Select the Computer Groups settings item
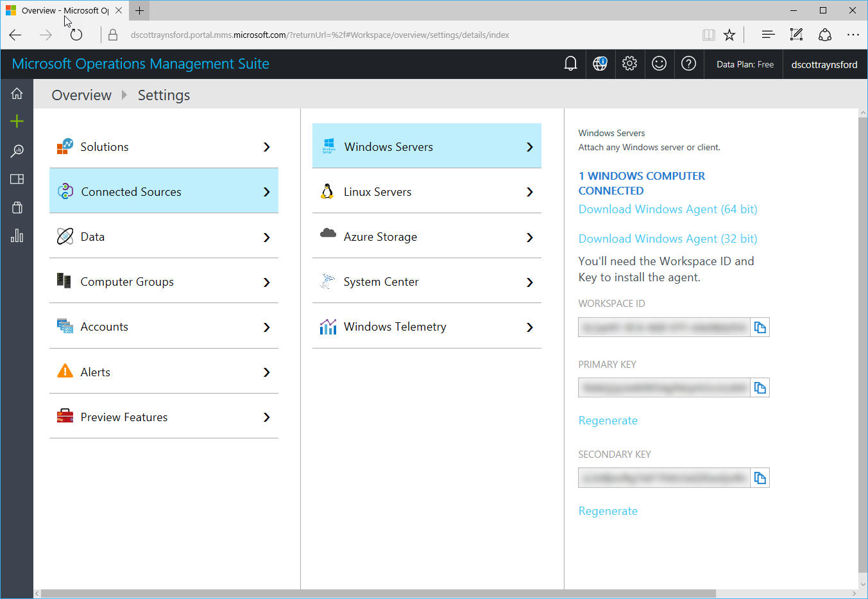The width and height of the screenshot is (868, 599). (x=164, y=281)
